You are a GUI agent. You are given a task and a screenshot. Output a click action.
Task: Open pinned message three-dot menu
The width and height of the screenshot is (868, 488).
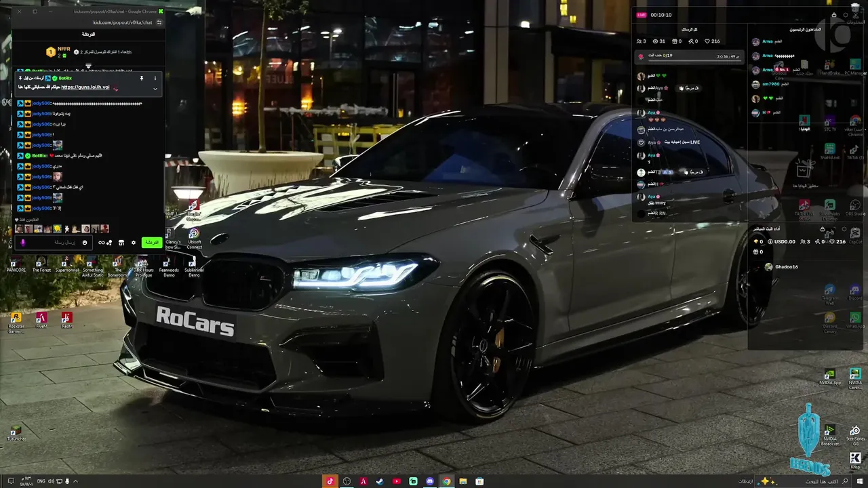tap(155, 78)
